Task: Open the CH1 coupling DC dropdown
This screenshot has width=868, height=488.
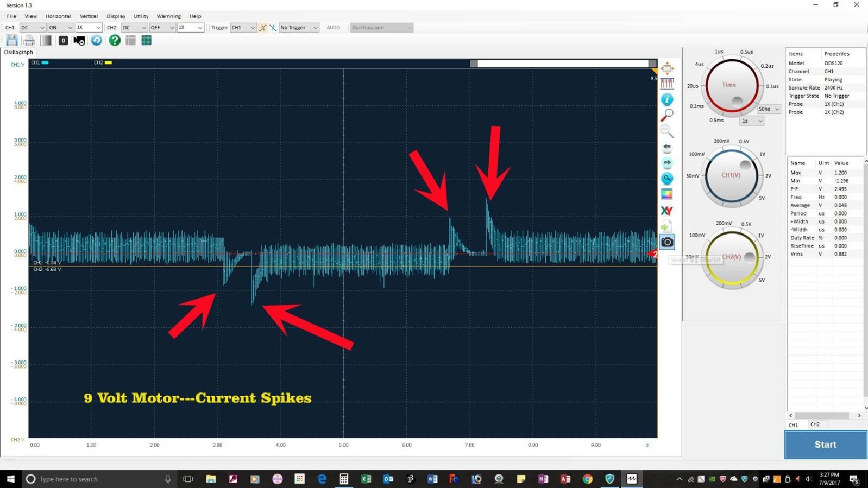Action: point(33,28)
